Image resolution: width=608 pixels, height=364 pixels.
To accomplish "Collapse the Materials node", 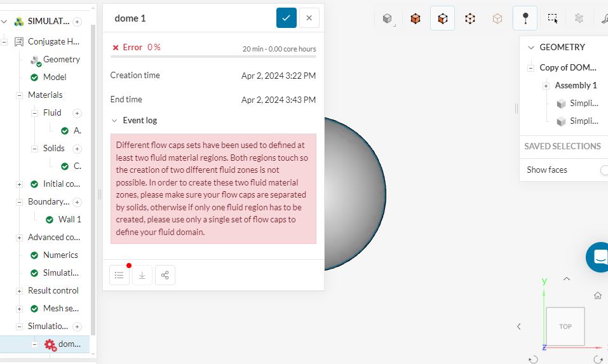I will (19, 95).
